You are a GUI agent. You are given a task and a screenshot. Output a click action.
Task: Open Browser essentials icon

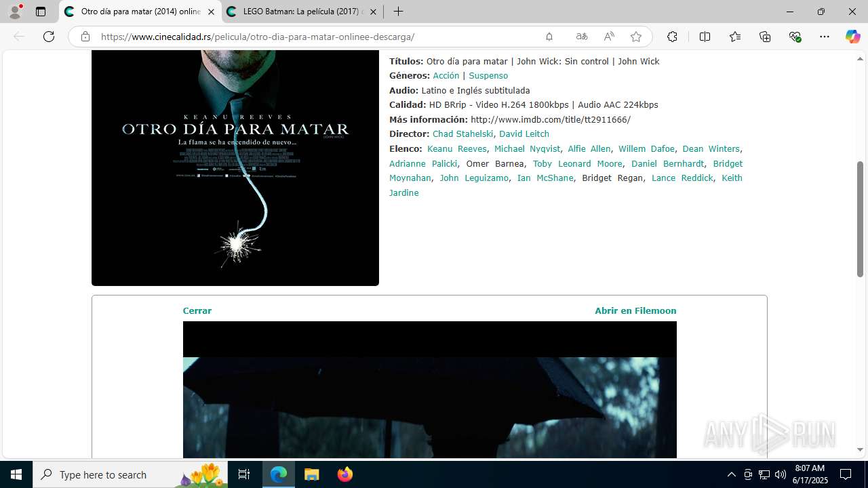tap(795, 37)
